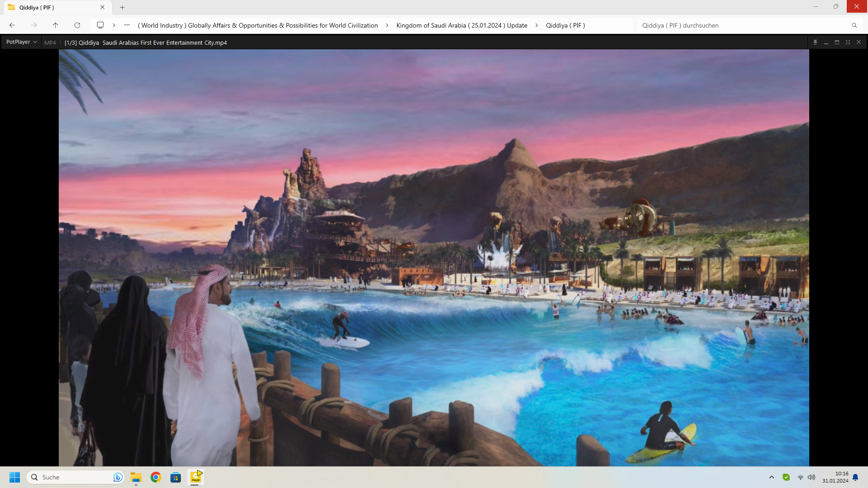Screen dimensions: 868x488
Task: Open Microsoft Store from the taskbar
Action: tap(175, 477)
